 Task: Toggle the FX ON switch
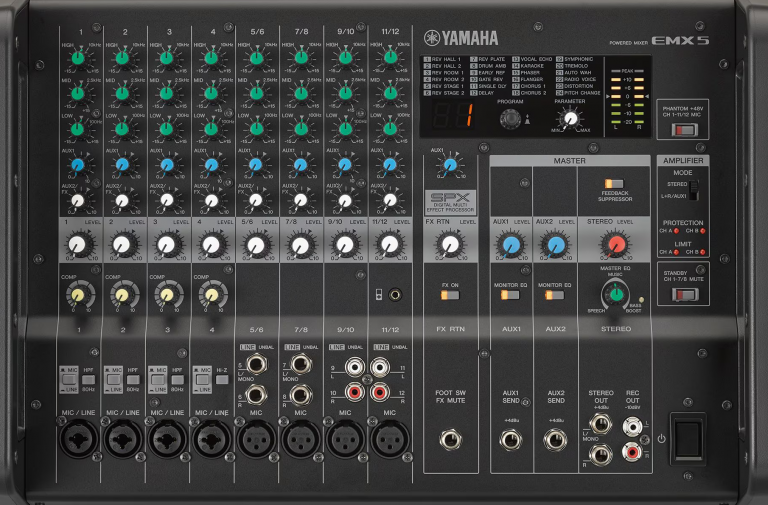pyautogui.click(x=450, y=295)
